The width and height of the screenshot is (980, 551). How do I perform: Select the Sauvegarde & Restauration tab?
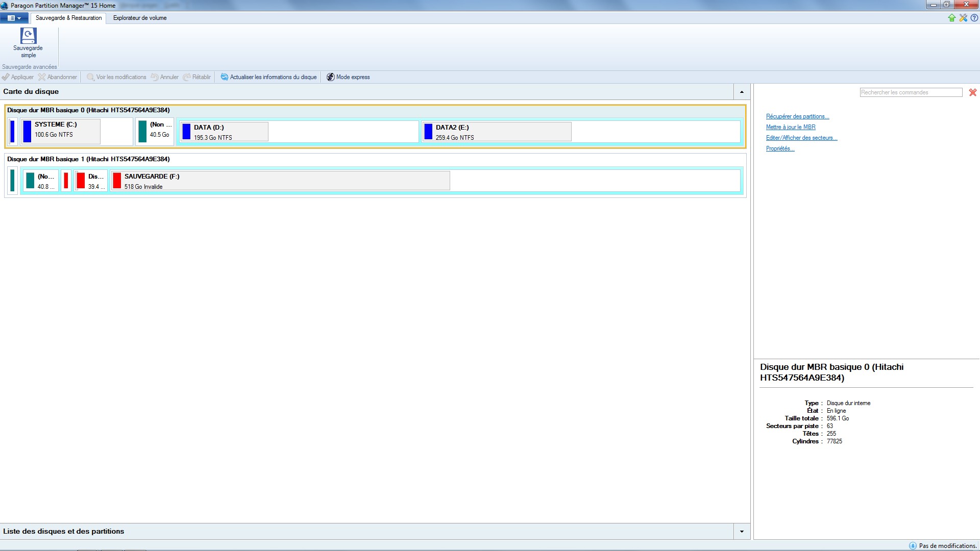point(68,18)
